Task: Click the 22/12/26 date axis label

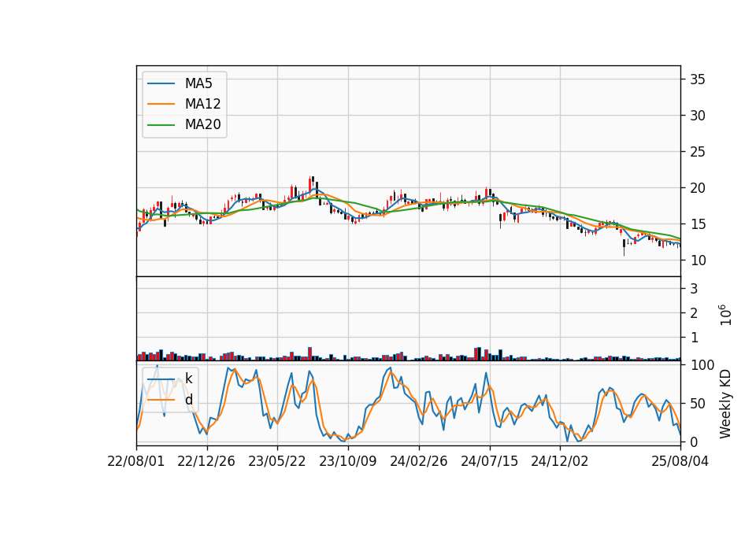Action: [x=206, y=461]
